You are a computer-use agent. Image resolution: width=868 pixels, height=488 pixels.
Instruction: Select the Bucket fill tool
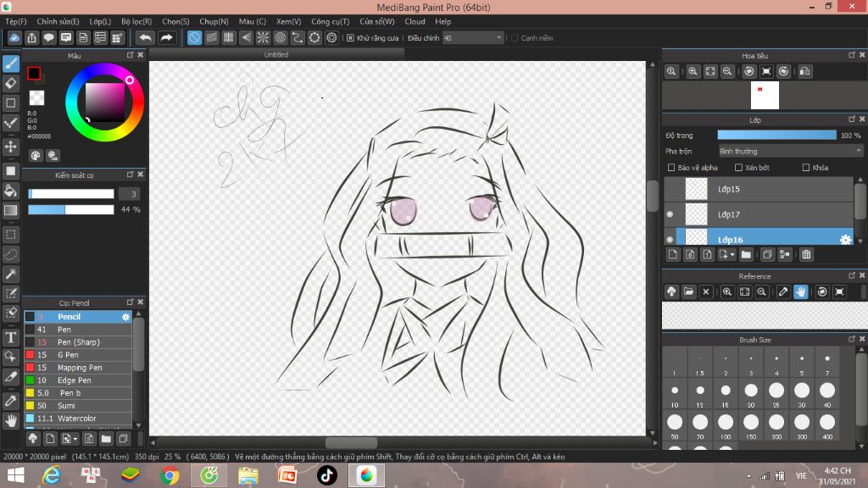[10, 191]
